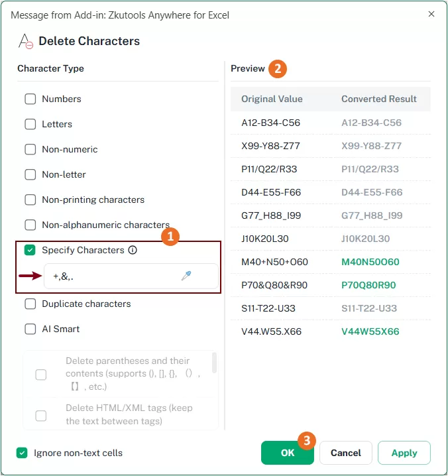Click the options list scrollbar

(x=214, y=363)
